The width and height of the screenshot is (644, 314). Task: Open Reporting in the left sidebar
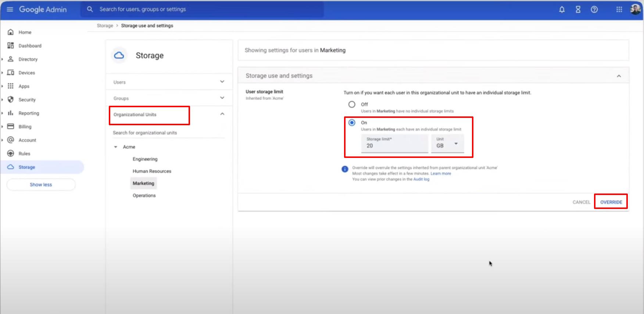(29, 113)
